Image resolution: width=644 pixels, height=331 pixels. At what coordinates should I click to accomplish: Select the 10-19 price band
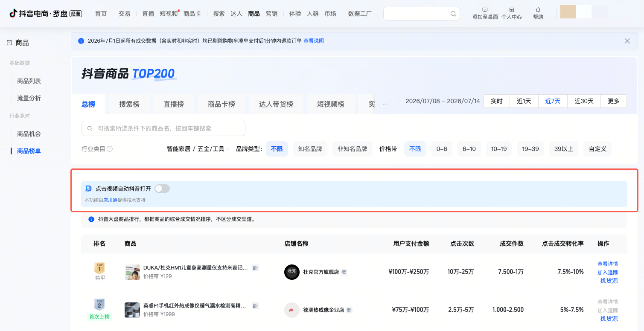point(499,149)
